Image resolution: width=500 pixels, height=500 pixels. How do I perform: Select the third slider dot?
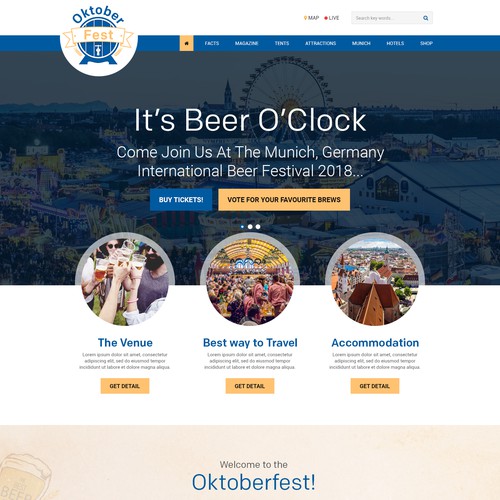[258, 227]
